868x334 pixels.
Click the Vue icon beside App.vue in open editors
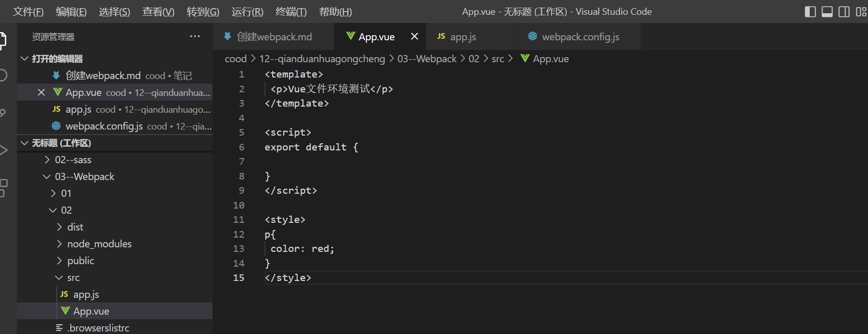58,92
